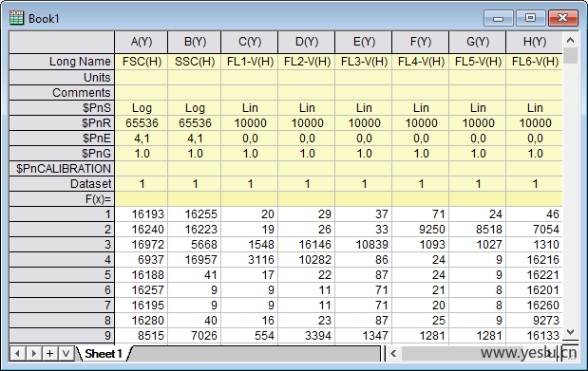Select column header D(Y)
This screenshot has height=371, width=588.
[307, 42]
